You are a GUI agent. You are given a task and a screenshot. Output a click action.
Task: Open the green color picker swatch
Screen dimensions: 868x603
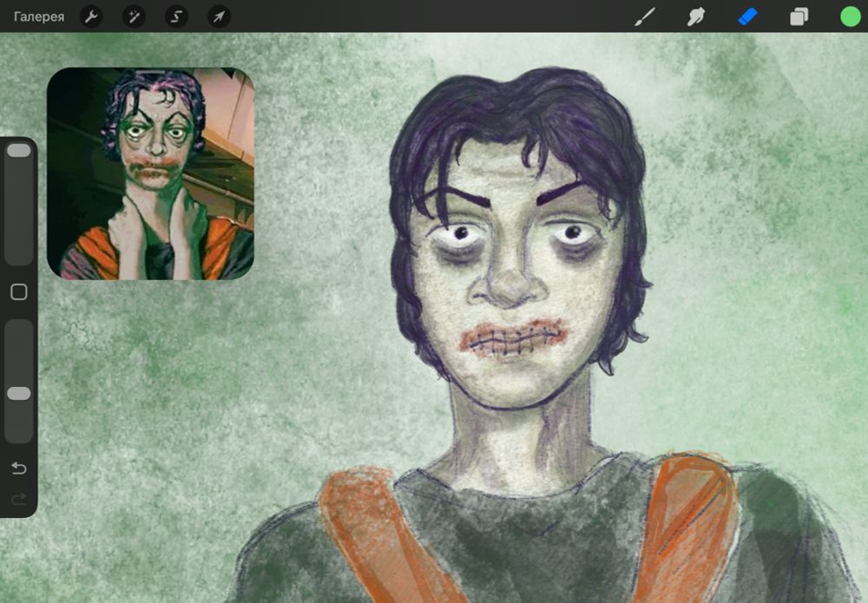tap(851, 16)
